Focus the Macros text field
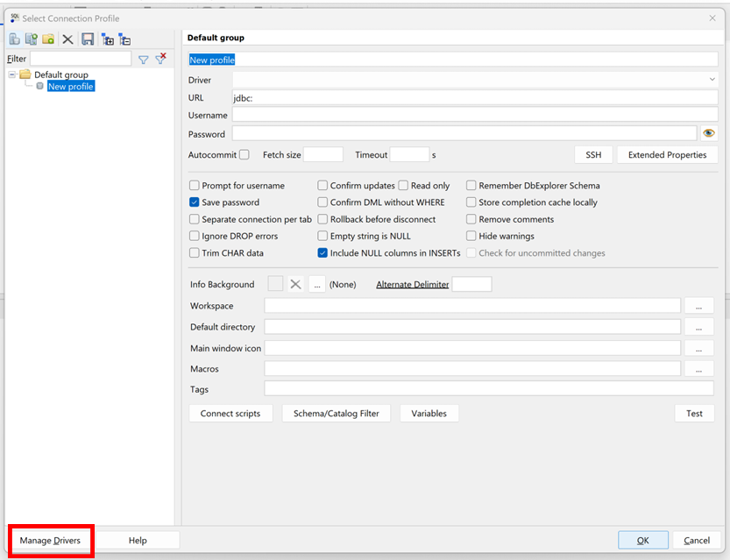This screenshot has width=730, height=560. pyautogui.click(x=472, y=369)
